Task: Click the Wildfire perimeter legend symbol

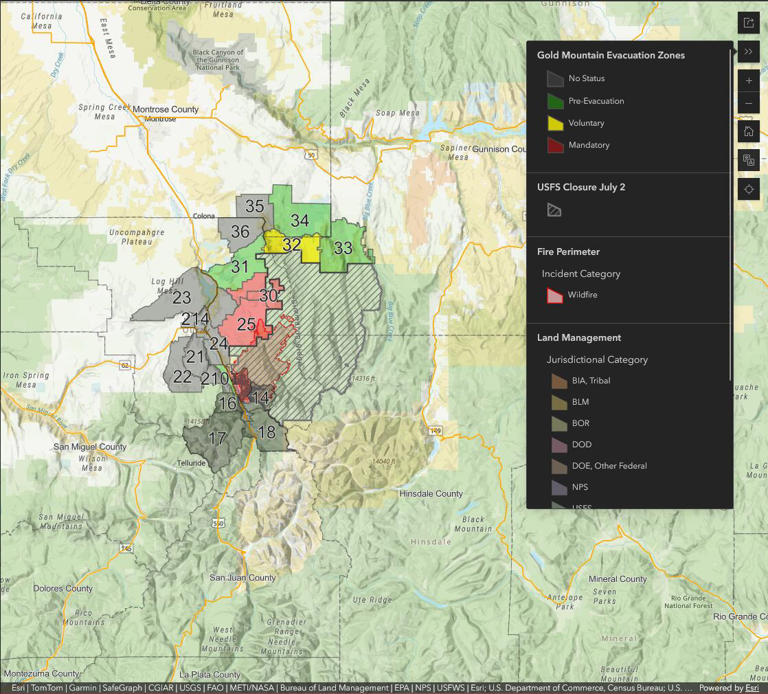Action: tap(554, 295)
